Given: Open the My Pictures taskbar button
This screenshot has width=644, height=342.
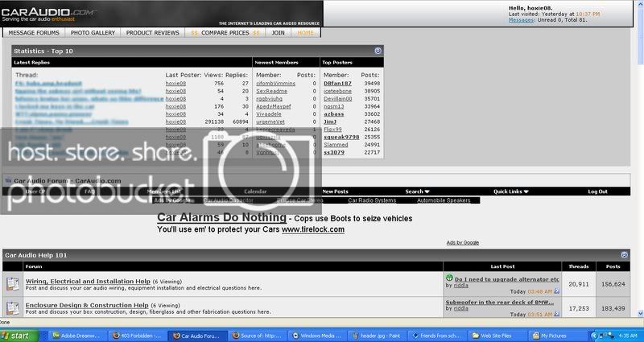Looking at the screenshot, I should tap(555, 336).
